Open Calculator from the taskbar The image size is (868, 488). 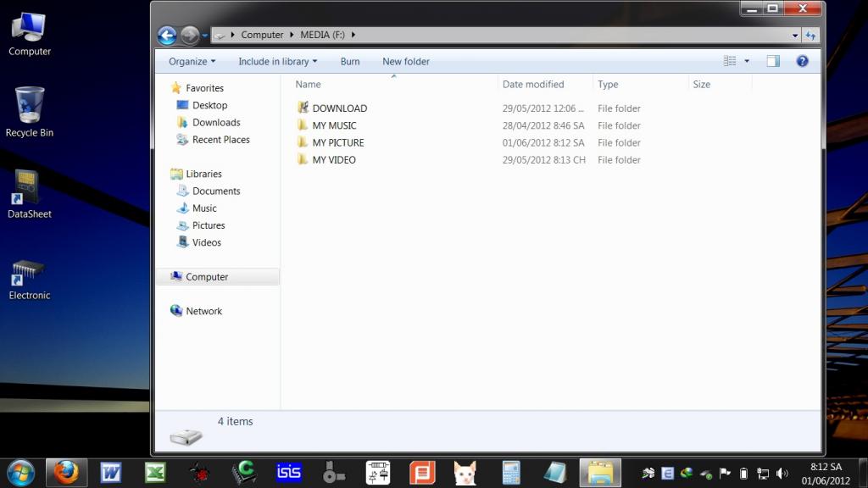pos(511,473)
